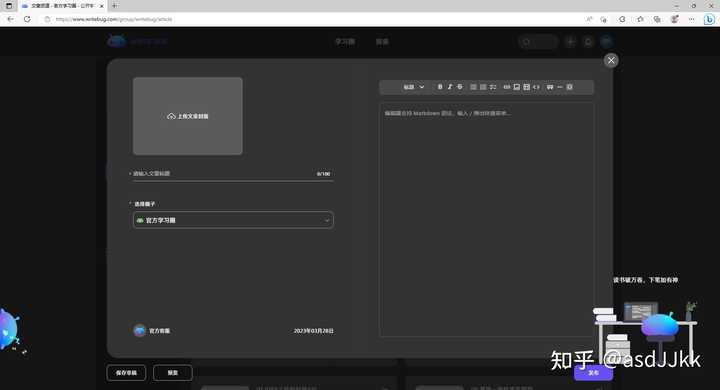Screen dimensions: 720x390
Task: Open the Bing sidebar button in Edge
Action: tap(709, 19)
